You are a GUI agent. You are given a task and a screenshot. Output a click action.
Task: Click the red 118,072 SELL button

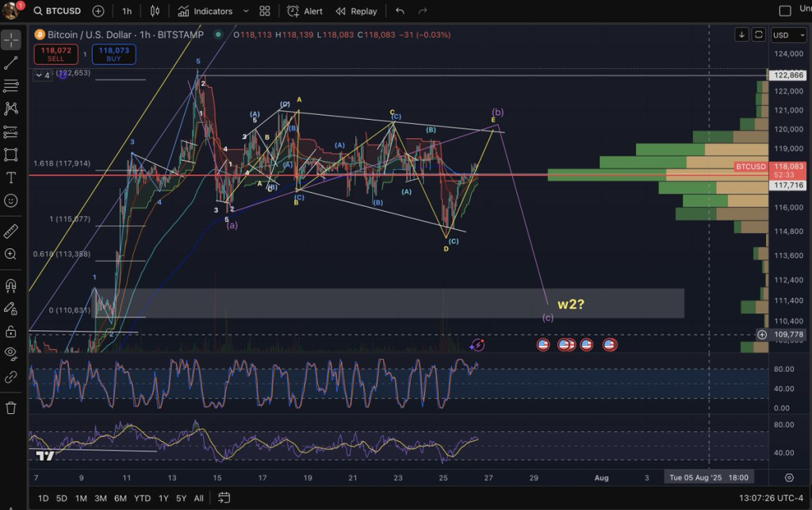coord(56,55)
